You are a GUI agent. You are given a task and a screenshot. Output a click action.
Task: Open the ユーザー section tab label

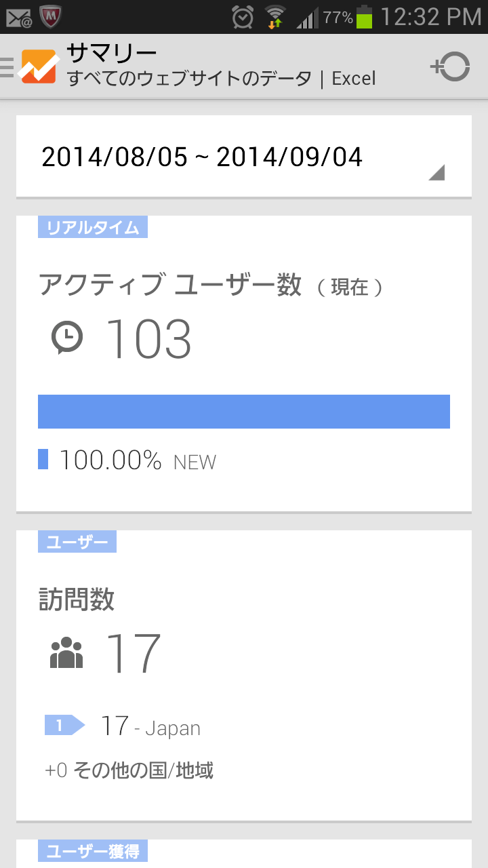coord(77,542)
